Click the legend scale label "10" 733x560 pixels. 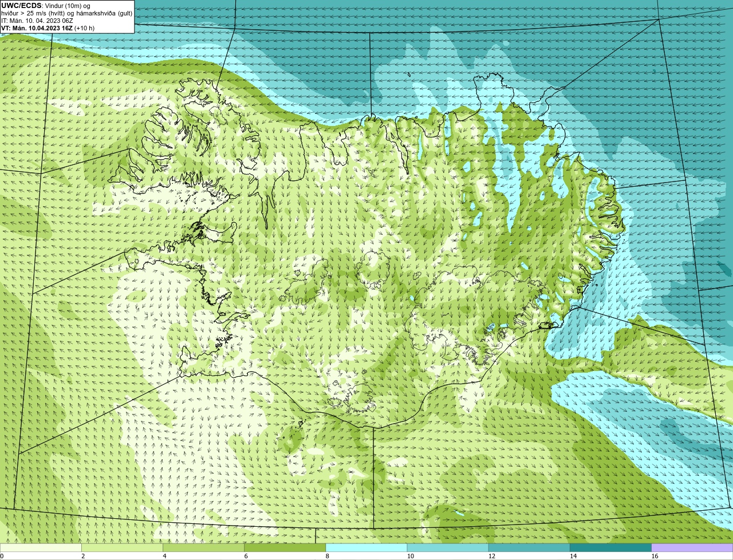(x=411, y=556)
